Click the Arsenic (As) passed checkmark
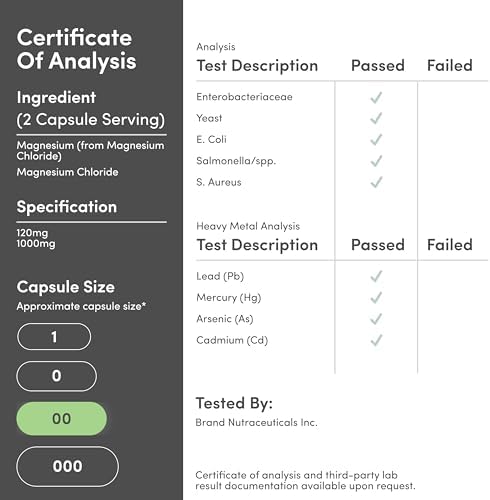 pos(376,319)
